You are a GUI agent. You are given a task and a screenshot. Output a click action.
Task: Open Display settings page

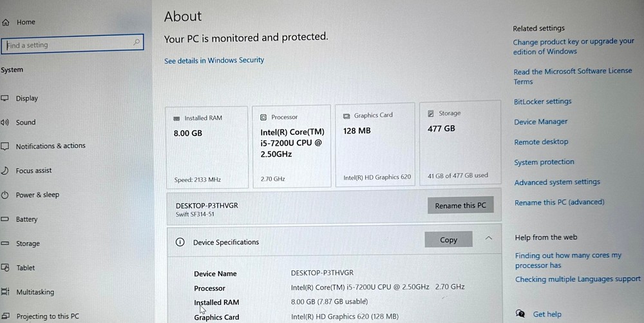pos(27,99)
